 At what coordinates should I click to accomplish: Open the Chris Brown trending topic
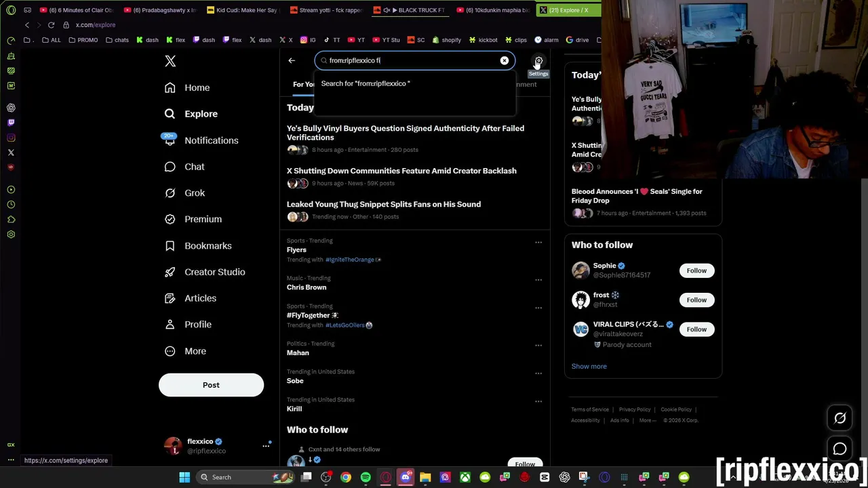tap(307, 287)
